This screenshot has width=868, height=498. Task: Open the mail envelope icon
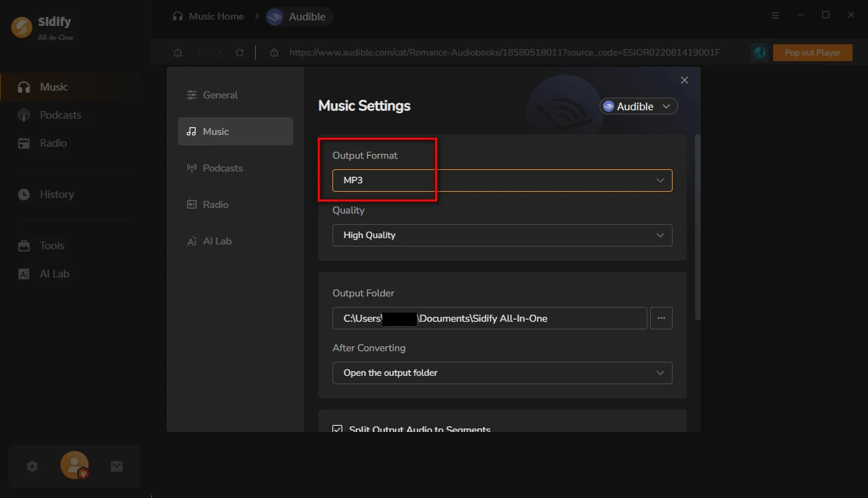117,466
